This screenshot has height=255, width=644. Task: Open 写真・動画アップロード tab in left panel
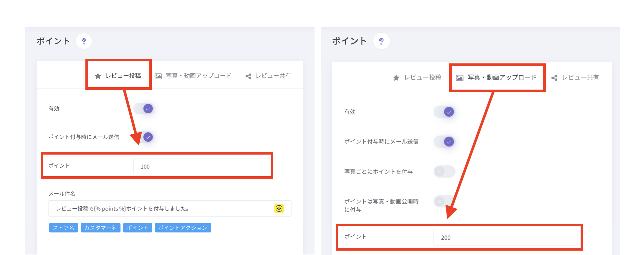coord(193,76)
